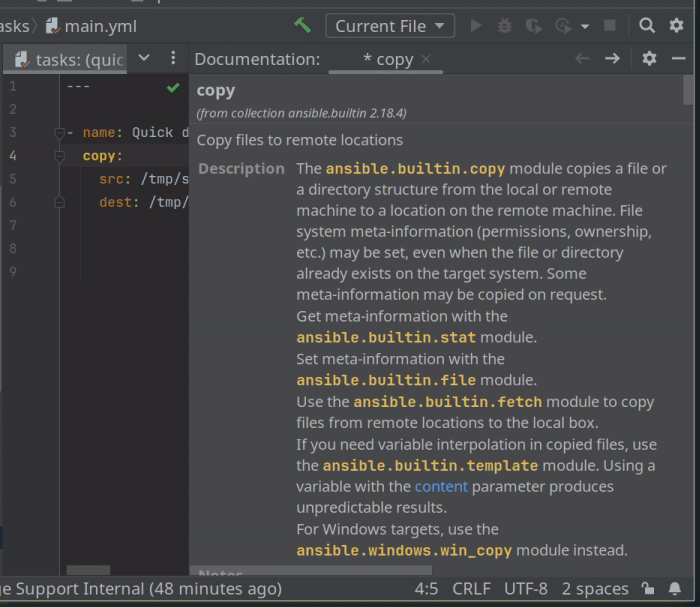The image size is (700, 607).
Task: Change CRLF line separator in status bar
Action: pos(471,589)
